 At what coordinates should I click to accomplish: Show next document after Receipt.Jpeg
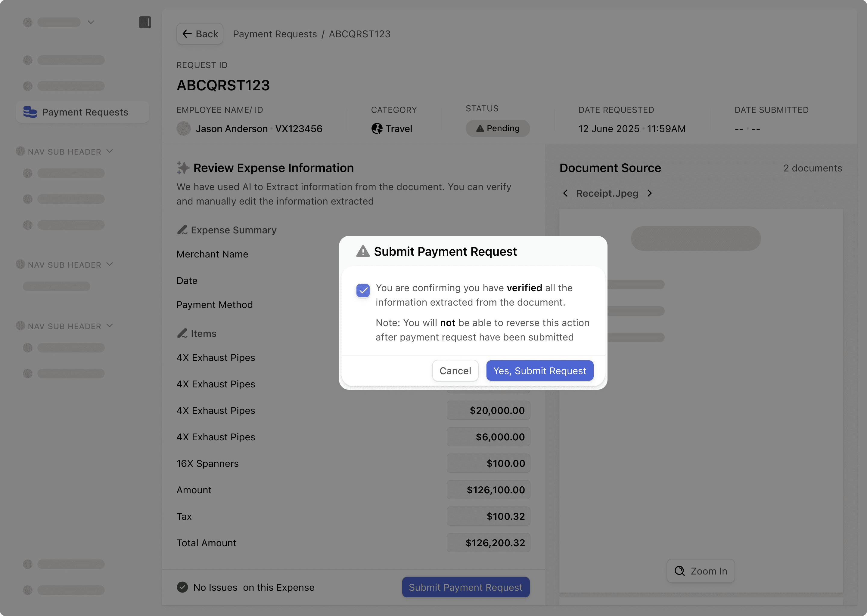click(649, 193)
